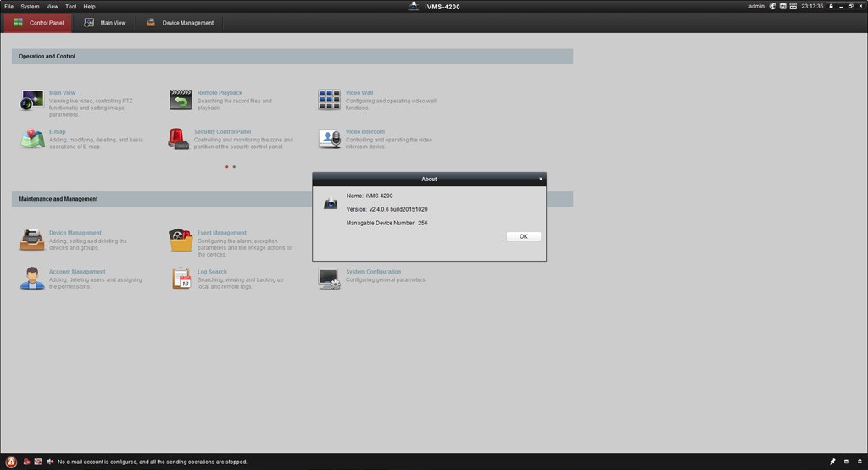Click the red alarm warning icon in status bar

[11, 462]
